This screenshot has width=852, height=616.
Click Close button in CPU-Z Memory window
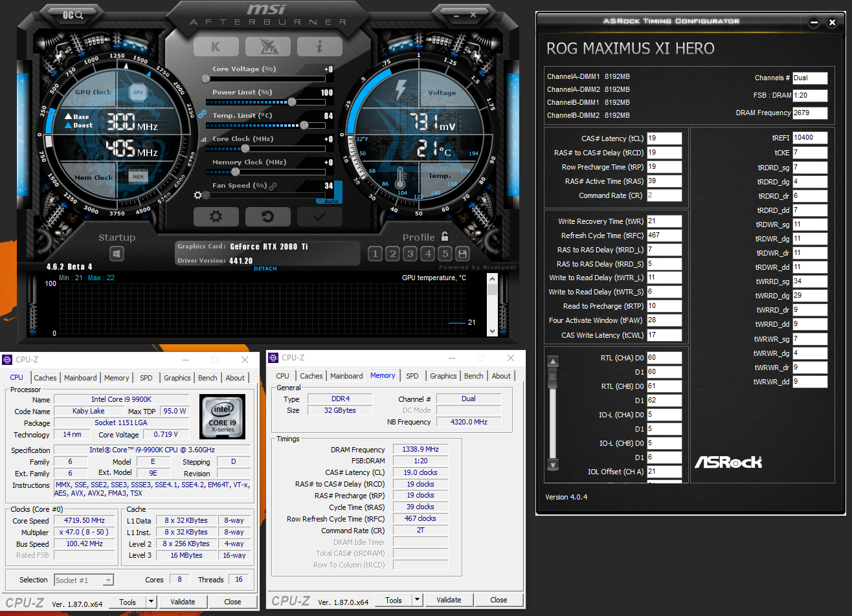(x=499, y=600)
